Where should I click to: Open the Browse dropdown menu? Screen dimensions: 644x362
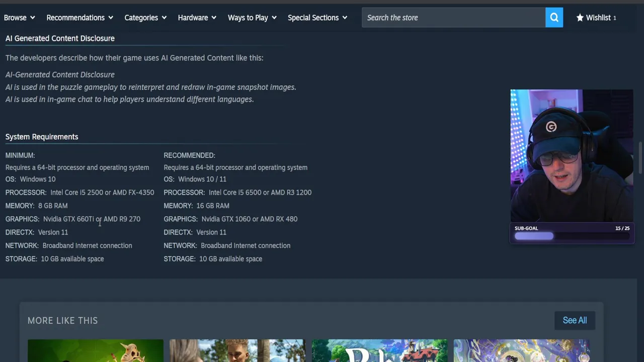tap(19, 18)
